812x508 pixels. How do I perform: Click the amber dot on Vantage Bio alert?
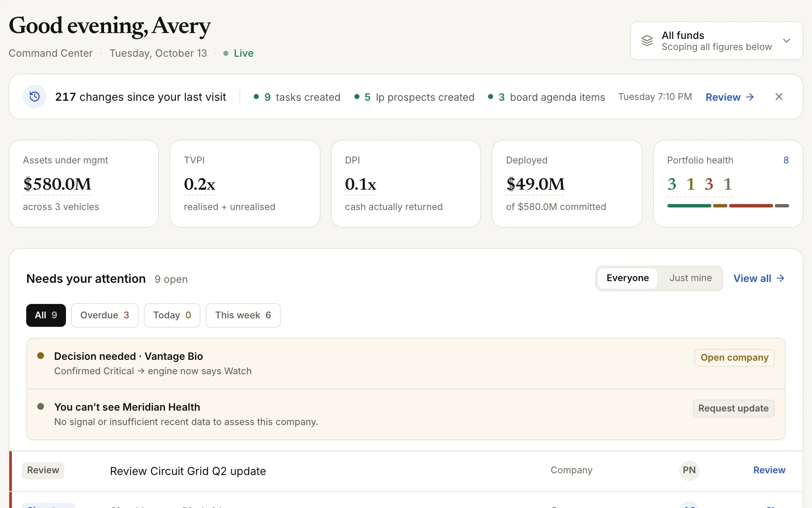(x=41, y=356)
